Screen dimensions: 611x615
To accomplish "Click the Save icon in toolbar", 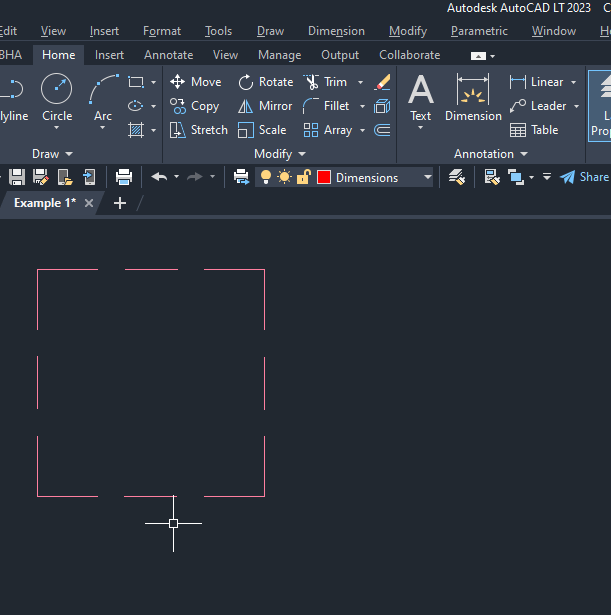I will coord(17,177).
